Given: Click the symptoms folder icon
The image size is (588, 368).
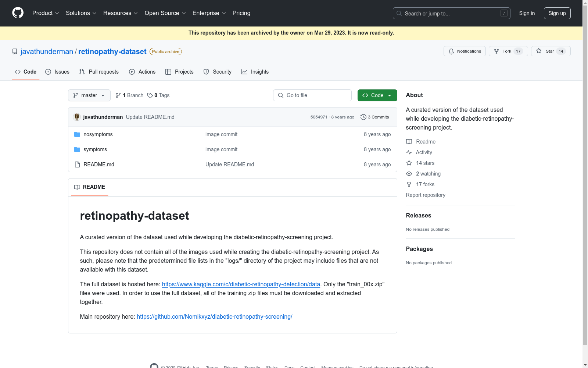Looking at the screenshot, I should 77,149.
